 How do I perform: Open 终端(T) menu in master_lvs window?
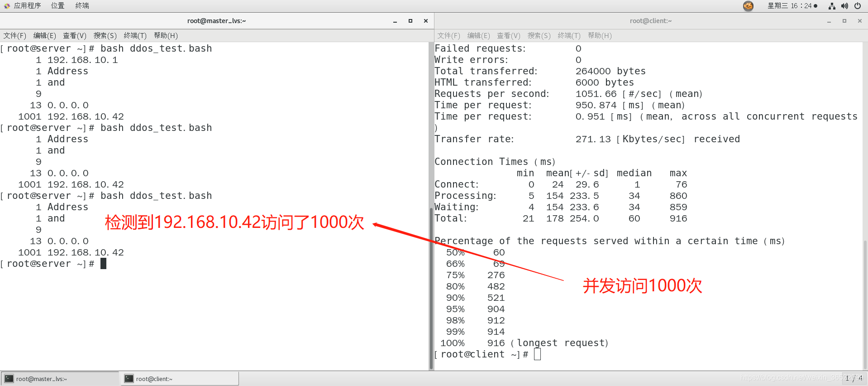[x=135, y=35]
